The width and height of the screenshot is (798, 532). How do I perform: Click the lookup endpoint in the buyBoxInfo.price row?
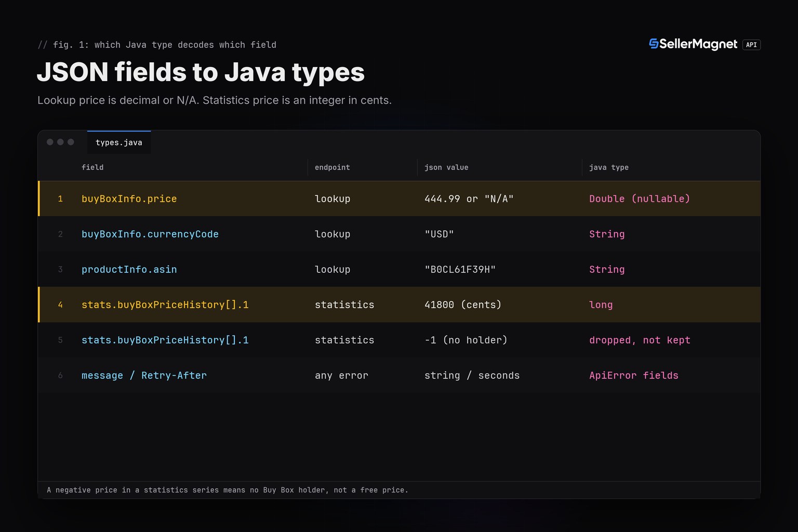click(332, 198)
